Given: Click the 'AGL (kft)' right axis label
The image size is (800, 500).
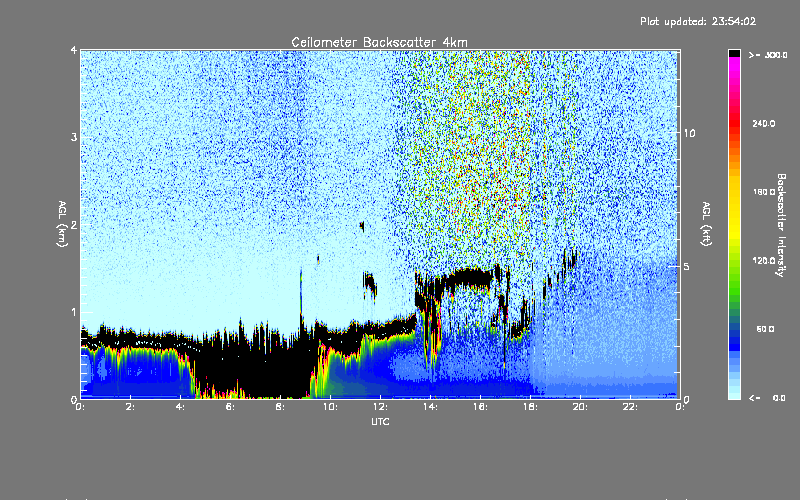Looking at the screenshot, I should (x=707, y=224).
